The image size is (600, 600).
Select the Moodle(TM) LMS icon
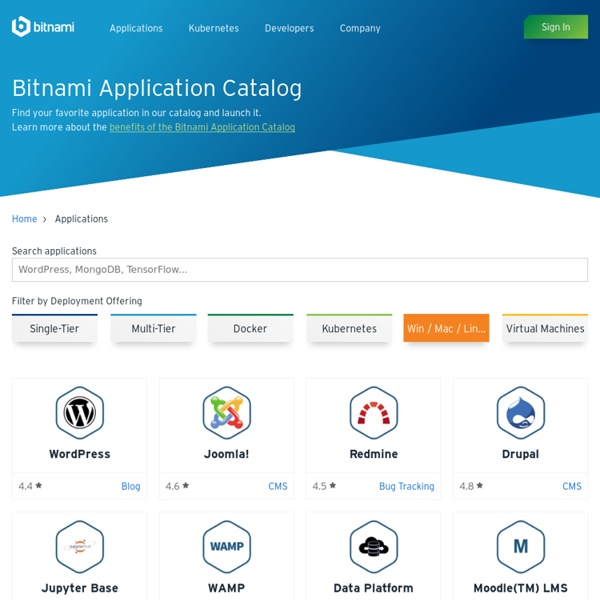pos(520,546)
